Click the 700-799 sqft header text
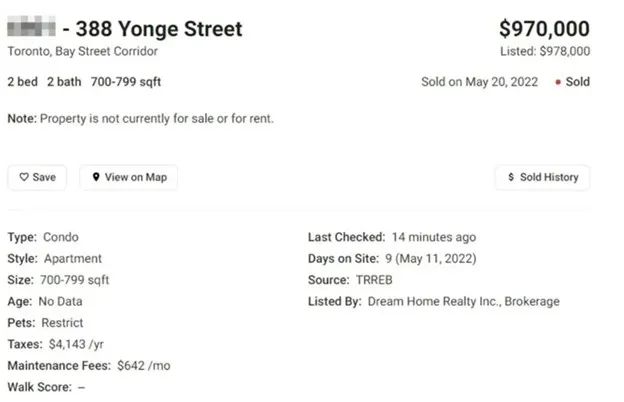 126,82
